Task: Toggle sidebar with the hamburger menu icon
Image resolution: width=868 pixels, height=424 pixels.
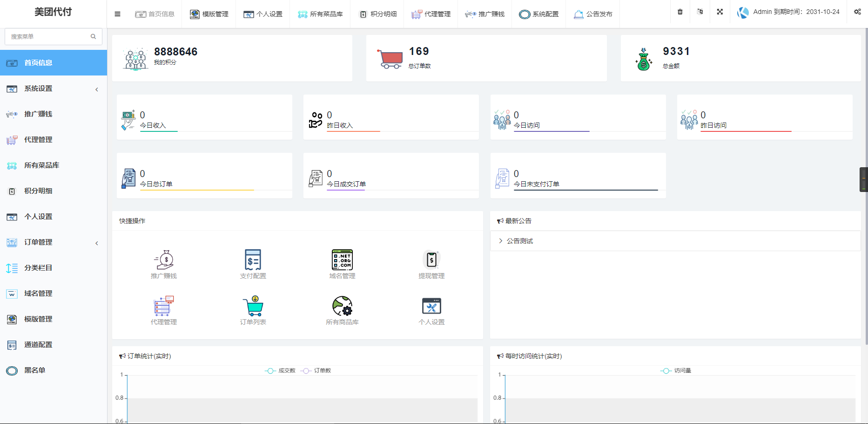Action: point(117,14)
